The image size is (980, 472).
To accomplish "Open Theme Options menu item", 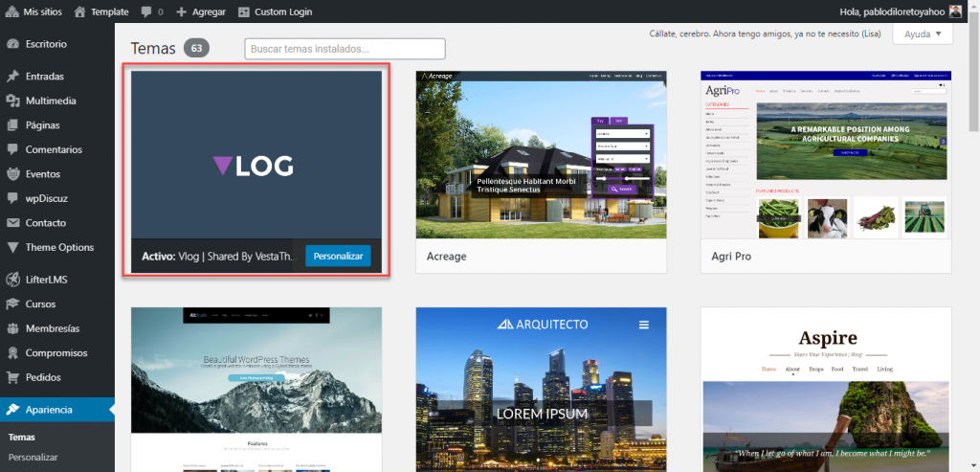I will [x=57, y=247].
